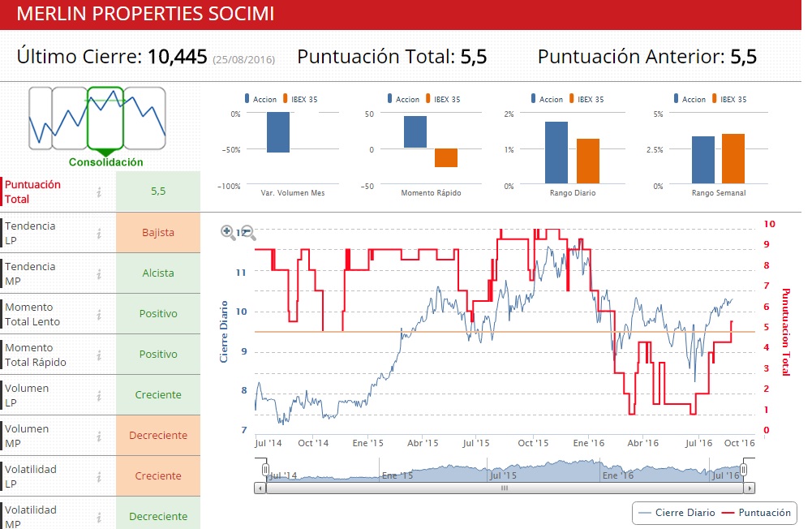Click the MERLIN PROPERTIES SOCIMI title
This screenshot has height=529, width=812.
pyautogui.click(x=145, y=14)
